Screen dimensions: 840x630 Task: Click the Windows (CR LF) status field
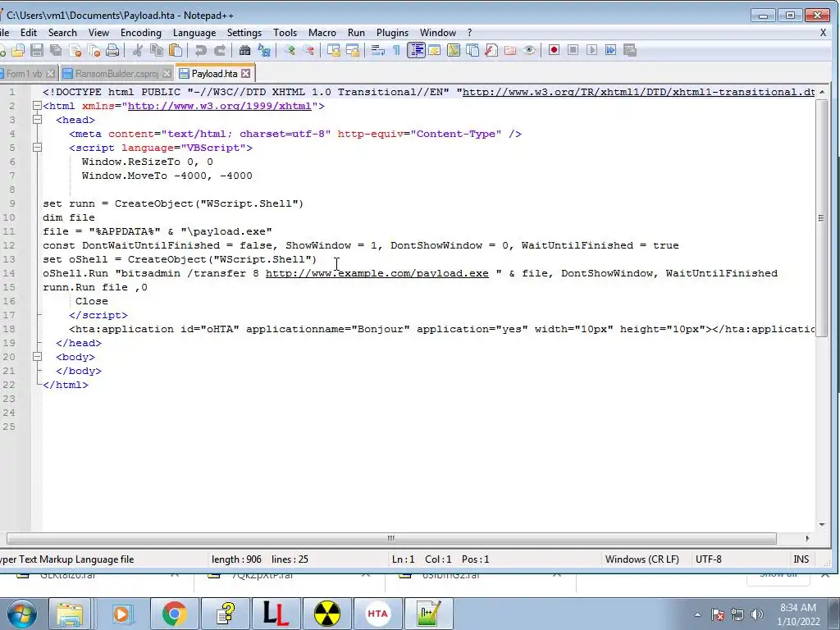641,559
